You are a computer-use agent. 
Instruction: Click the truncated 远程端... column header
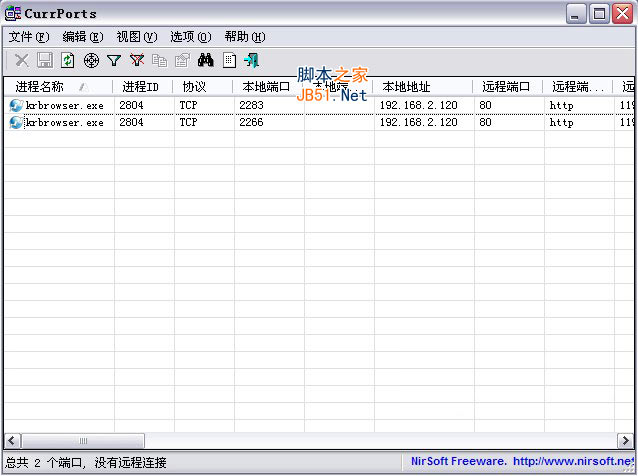point(578,87)
